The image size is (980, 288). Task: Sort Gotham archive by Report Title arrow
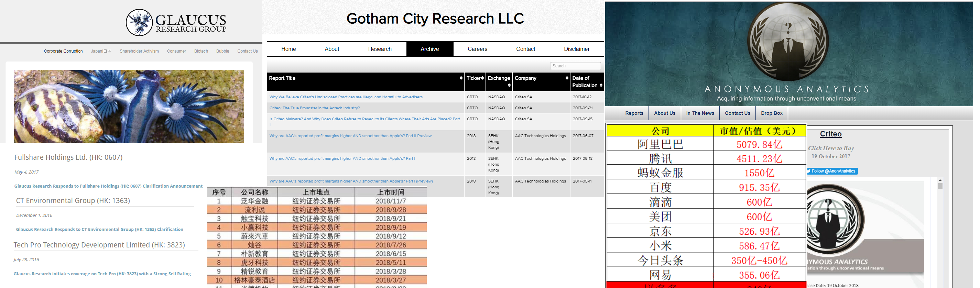tap(461, 78)
